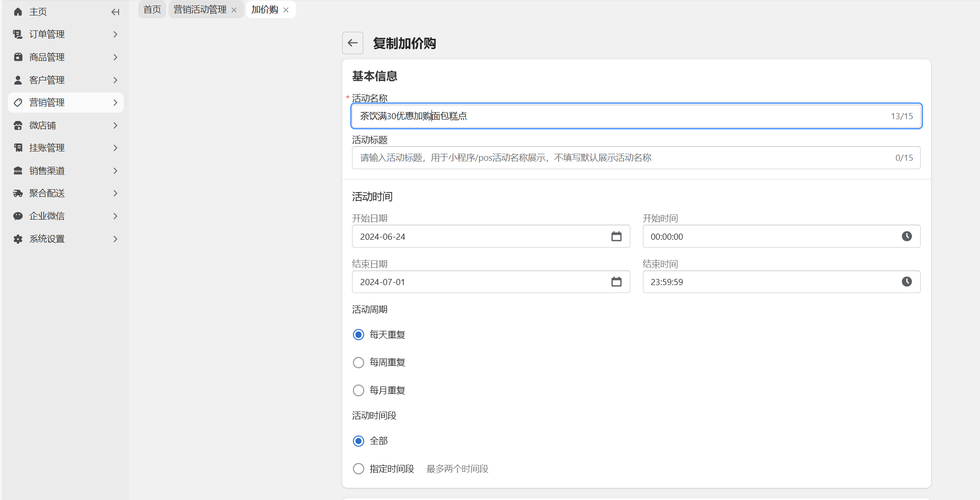Viewport: 980px width, 500px height.
Task: Choose 指定时间段 radio button
Action: pyautogui.click(x=359, y=469)
